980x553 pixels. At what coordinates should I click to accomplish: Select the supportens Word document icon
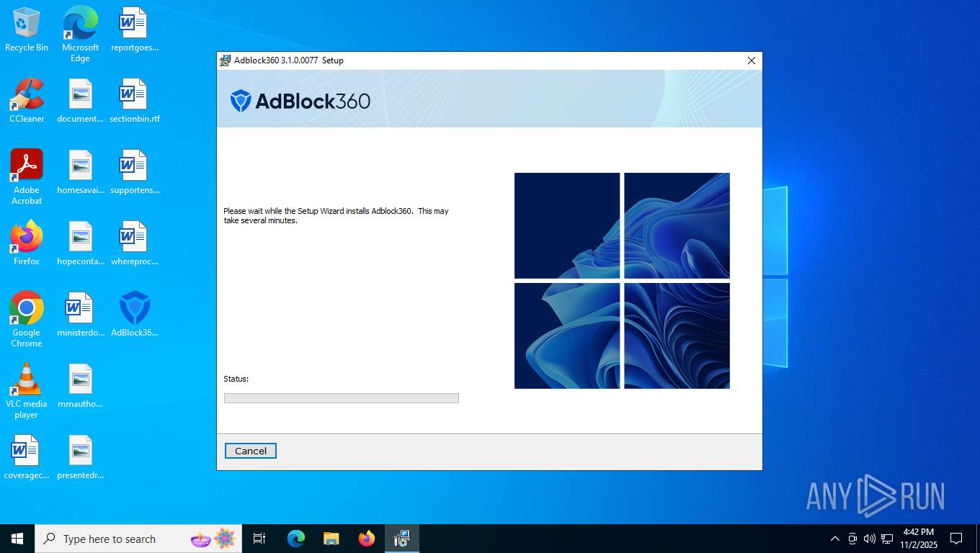click(x=134, y=172)
